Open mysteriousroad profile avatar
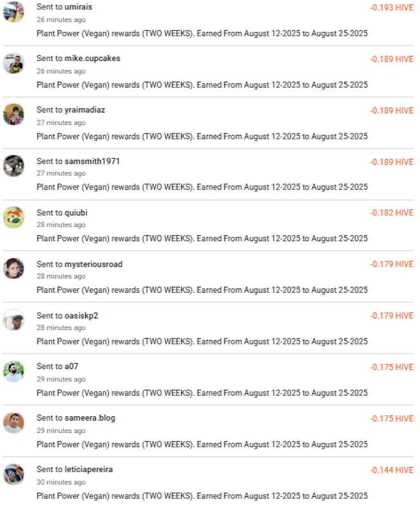 (x=14, y=268)
